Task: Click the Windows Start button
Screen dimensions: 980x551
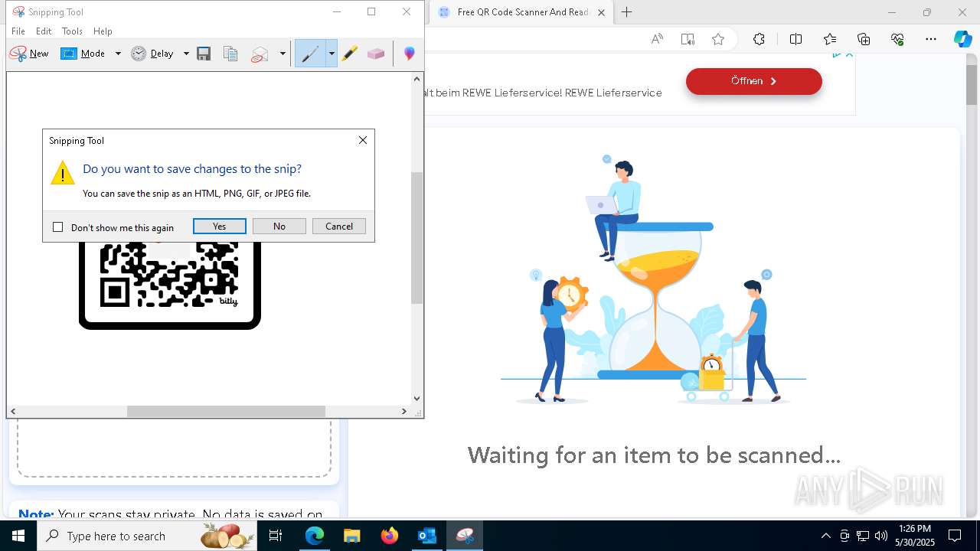Action: 18,536
